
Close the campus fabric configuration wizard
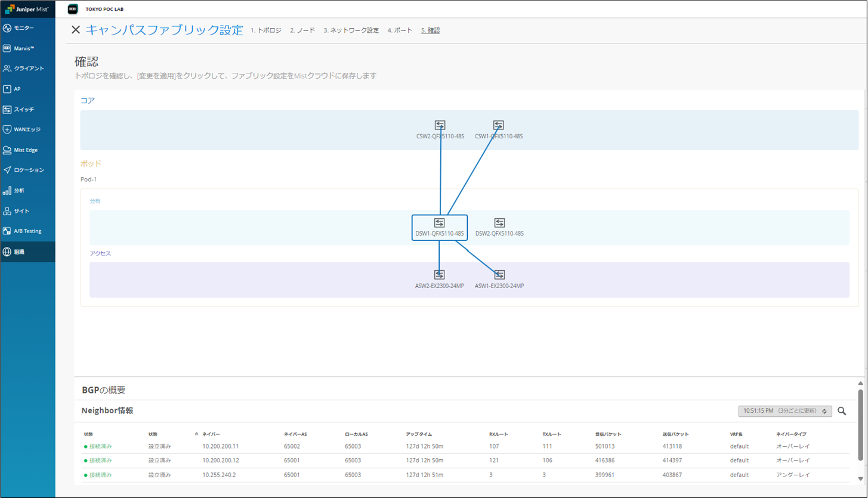pyautogui.click(x=76, y=30)
